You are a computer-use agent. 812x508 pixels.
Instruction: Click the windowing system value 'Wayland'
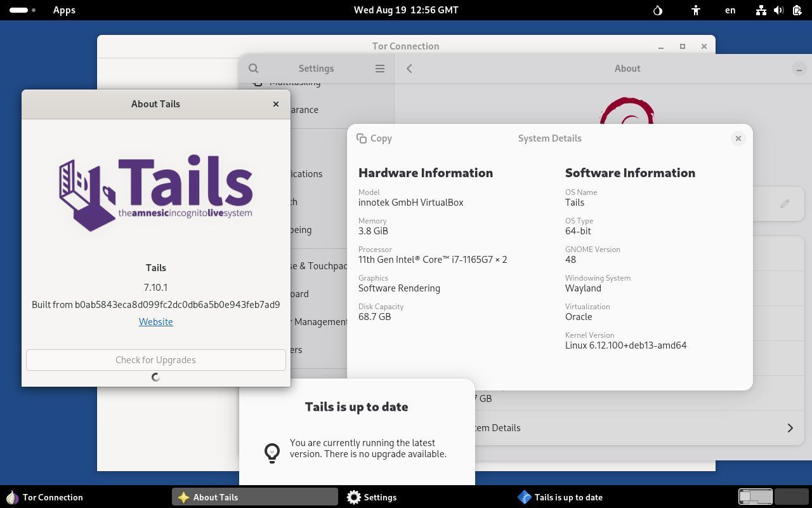point(583,288)
